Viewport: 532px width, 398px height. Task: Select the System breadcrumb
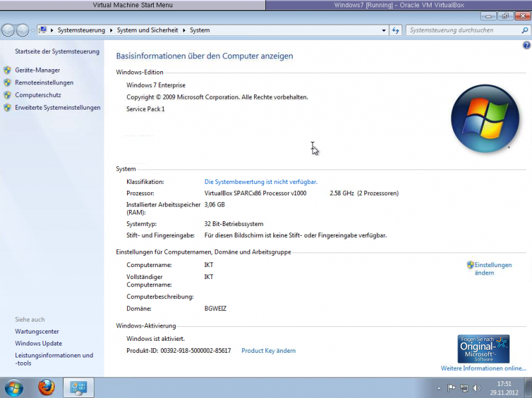click(x=200, y=30)
